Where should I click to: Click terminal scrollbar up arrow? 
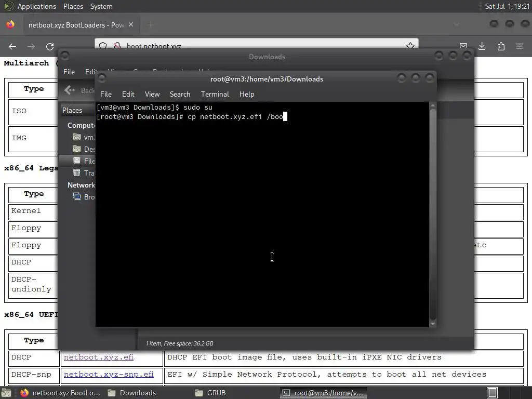pyautogui.click(x=433, y=105)
